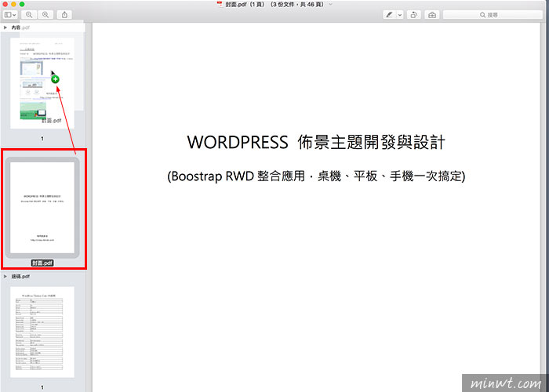Expand the 內容.pdf disclosure triangle
549x392 pixels.
(5, 27)
